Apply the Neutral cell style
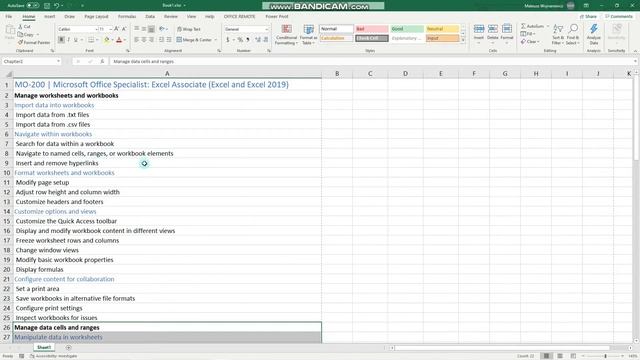This screenshot has height=360, width=640. coord(442,29)
